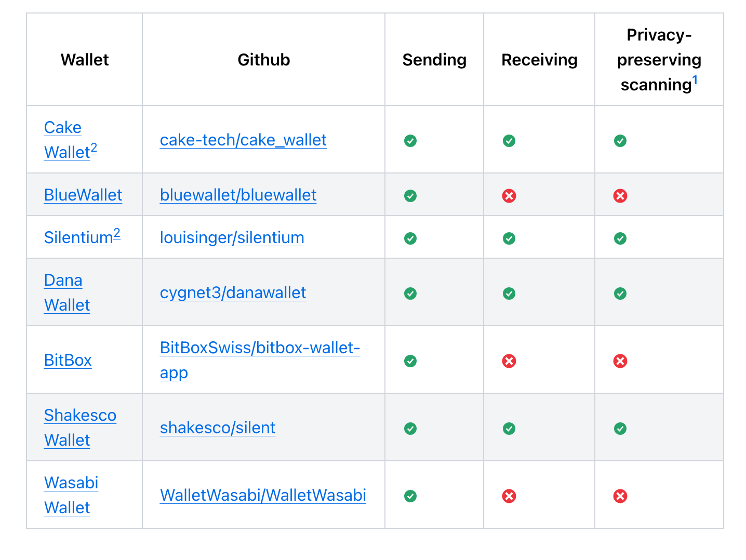Click Silentium's green receiving check mark
This screenshot has width=746, height=560.
[509, 238]
